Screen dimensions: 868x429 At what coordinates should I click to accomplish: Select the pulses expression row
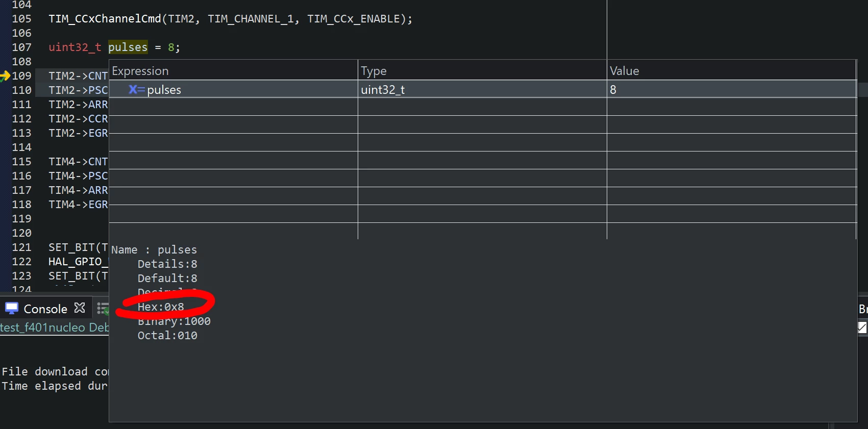tap(482, 89)
